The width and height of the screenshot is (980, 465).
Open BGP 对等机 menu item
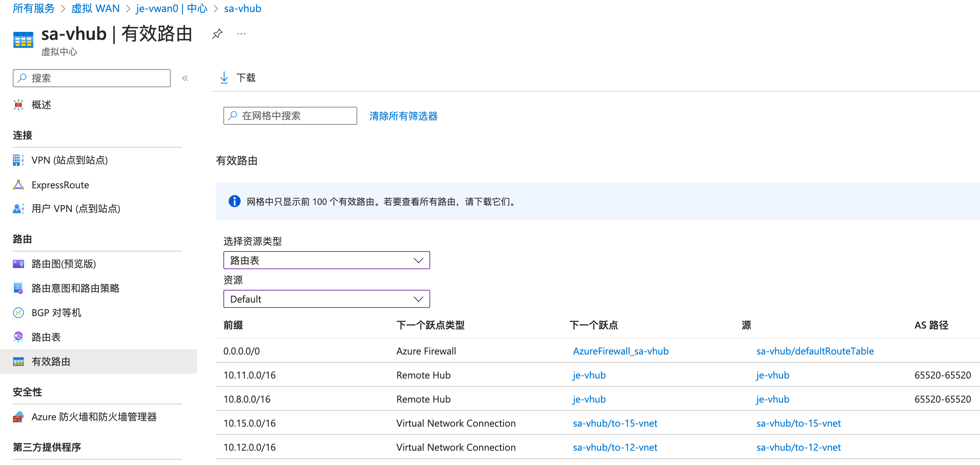(x=56, y=313)
